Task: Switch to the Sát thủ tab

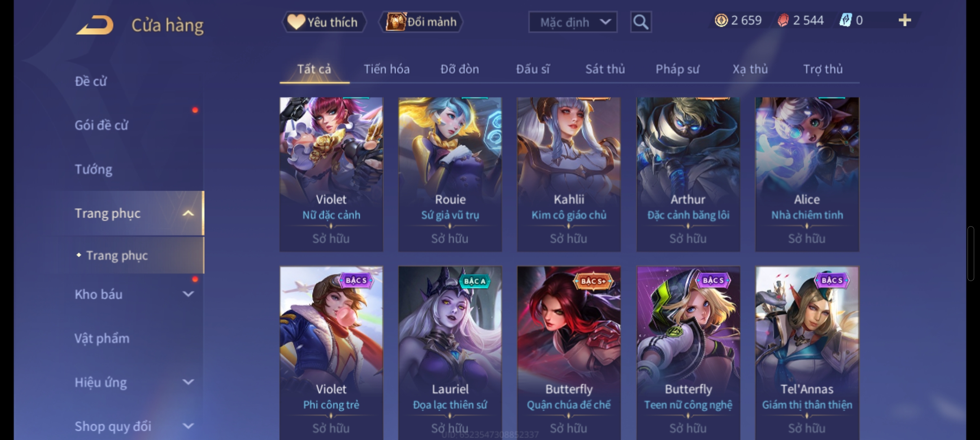Action: [x=605, y=69]
